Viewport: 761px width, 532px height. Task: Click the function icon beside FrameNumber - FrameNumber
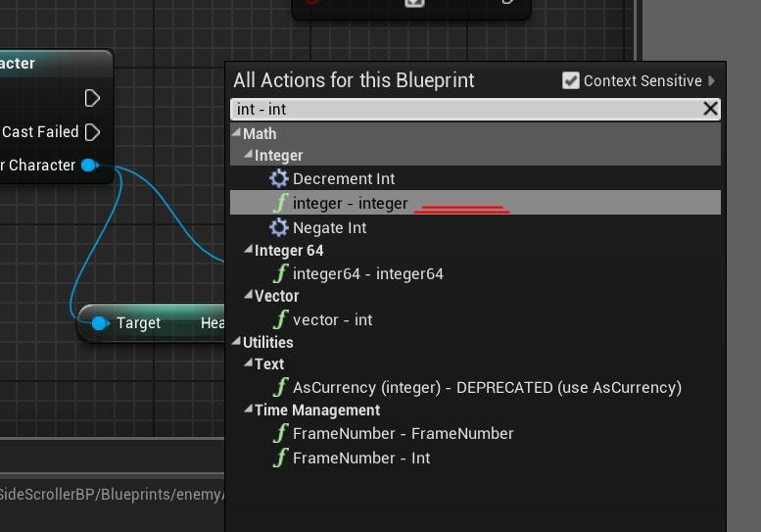click(280, 433)
